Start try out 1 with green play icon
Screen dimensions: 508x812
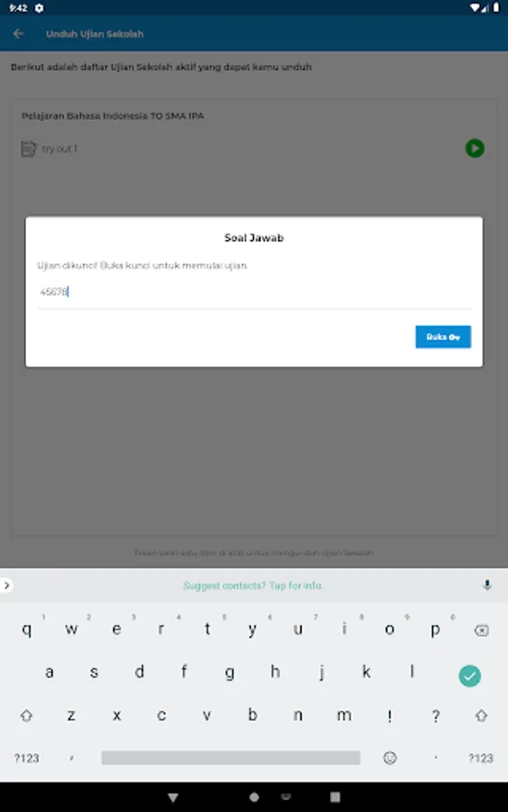click(475, 149)
